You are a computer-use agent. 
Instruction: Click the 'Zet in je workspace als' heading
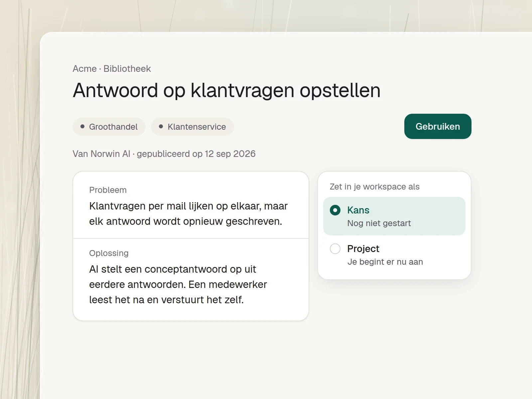(374, 187)
